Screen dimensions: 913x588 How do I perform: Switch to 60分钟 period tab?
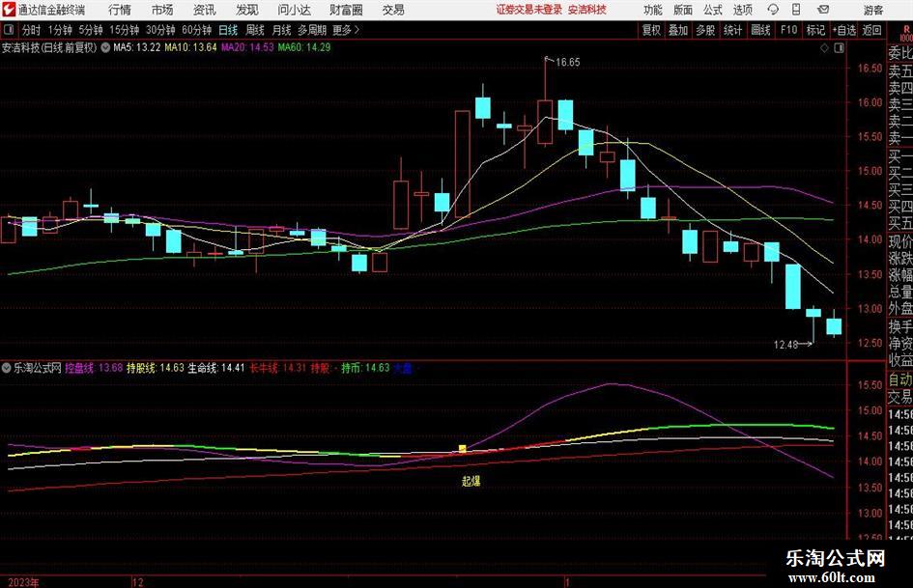[x=197, y=30]
